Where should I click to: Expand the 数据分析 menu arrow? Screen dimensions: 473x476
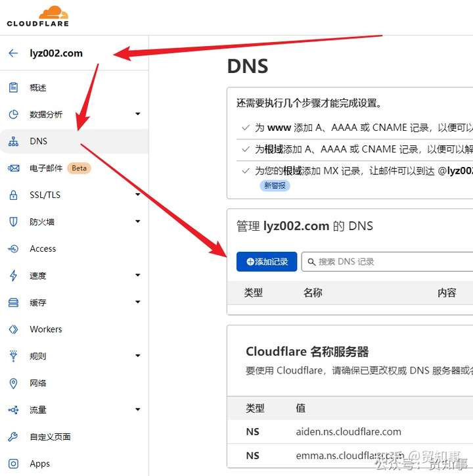[138, 114]
